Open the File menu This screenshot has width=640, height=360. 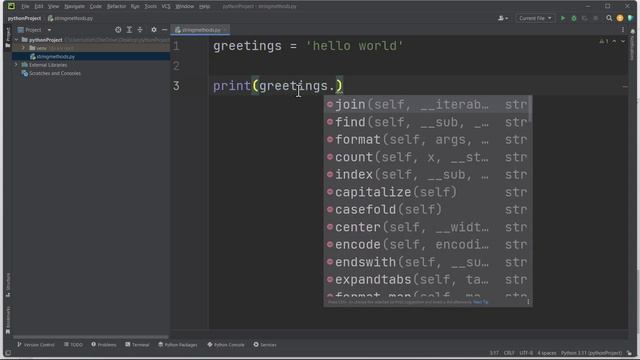click(25, 7)
